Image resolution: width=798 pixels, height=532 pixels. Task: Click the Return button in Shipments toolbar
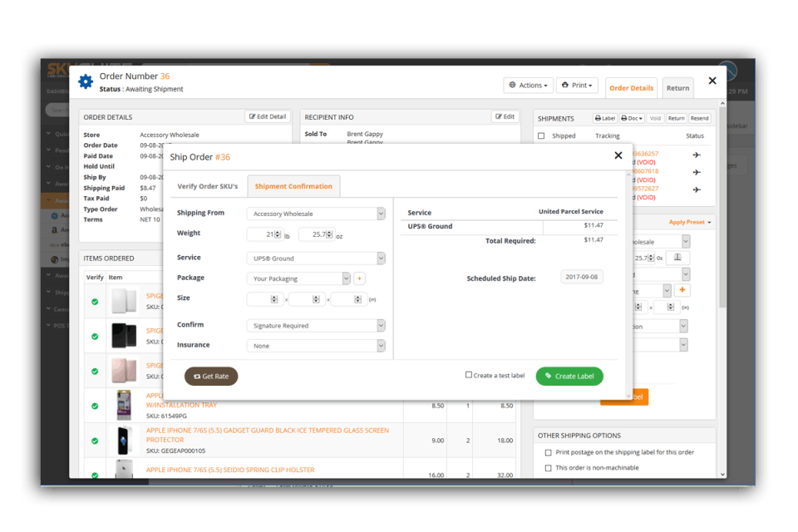coord(676,118)
